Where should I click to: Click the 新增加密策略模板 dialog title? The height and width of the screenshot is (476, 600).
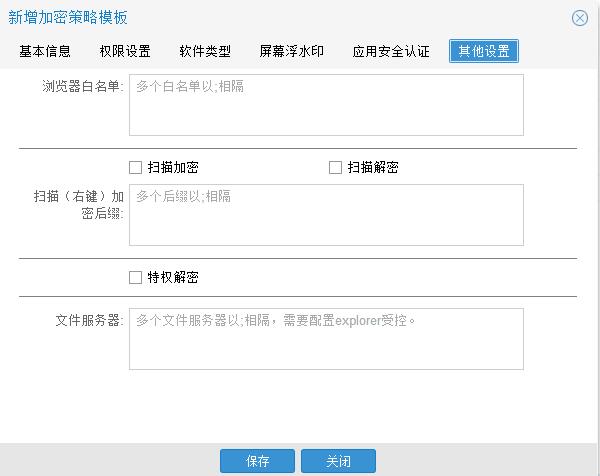pyautogui.click(x=68, y=18)
